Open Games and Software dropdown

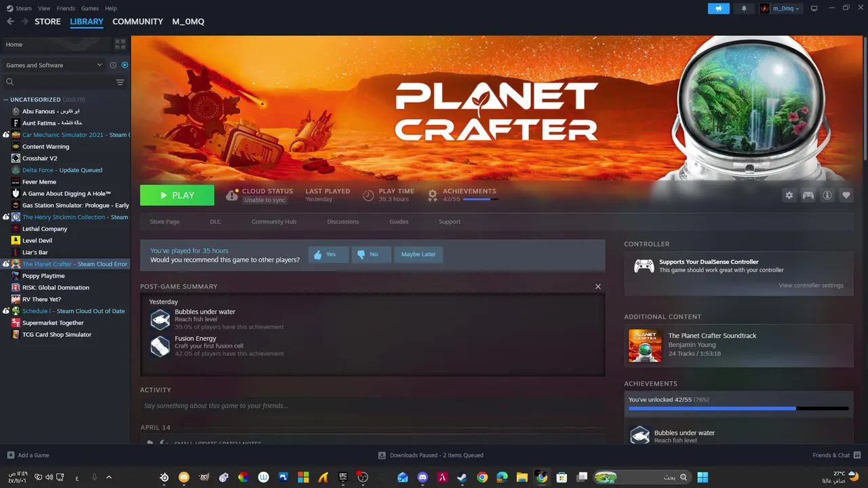[54, 65]
